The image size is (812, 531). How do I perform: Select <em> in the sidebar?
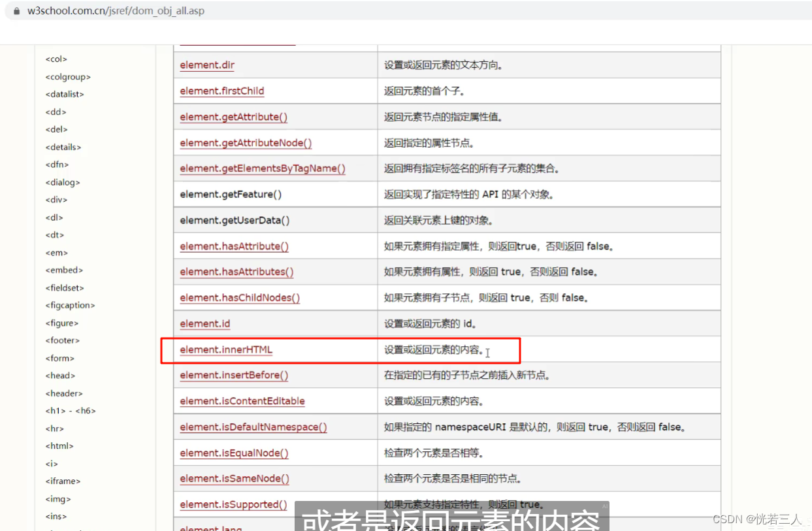[57, 253]
